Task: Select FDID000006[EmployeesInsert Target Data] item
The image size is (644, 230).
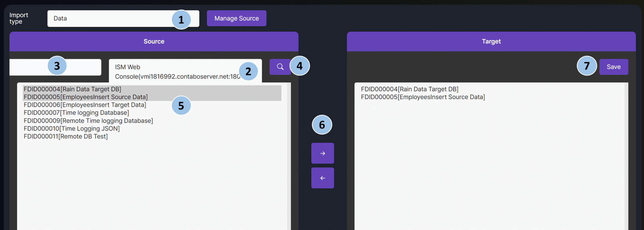Action: [x=85, y=105]
